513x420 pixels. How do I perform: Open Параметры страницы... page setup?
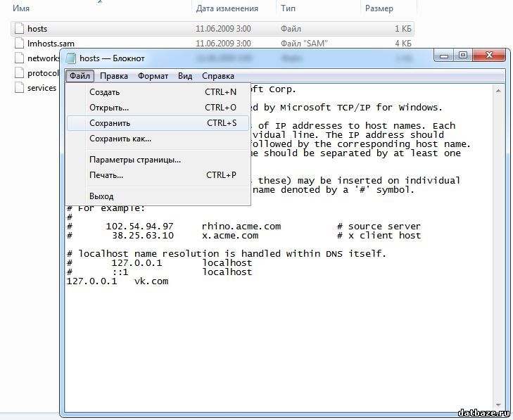(134, 160)
